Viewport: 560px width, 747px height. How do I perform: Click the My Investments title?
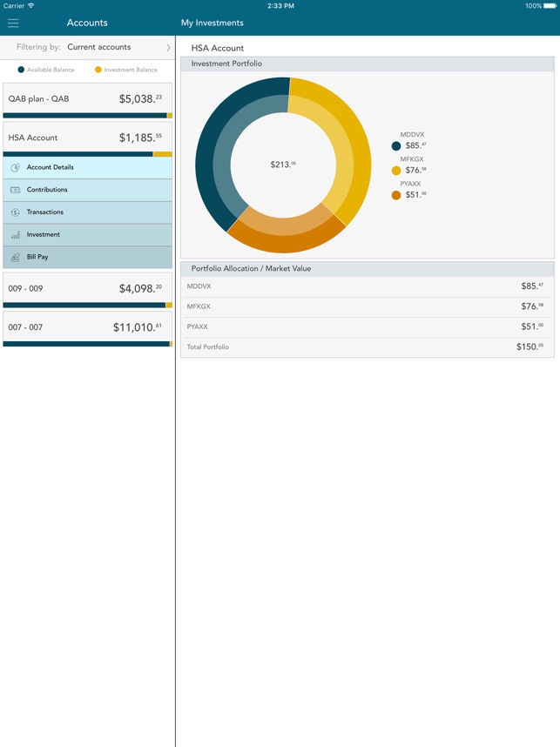pos(213,23)
